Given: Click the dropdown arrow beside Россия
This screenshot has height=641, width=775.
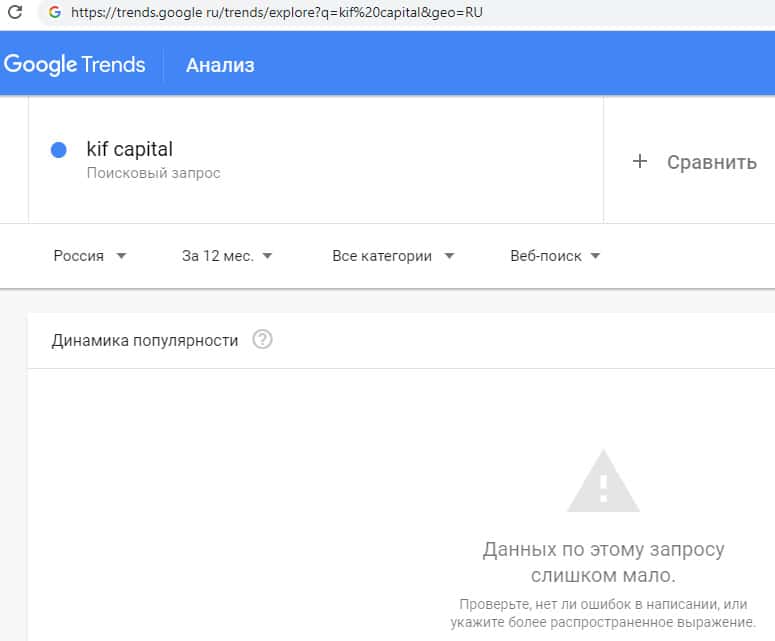Looking at the screenshot, I should tap(121, 256).
